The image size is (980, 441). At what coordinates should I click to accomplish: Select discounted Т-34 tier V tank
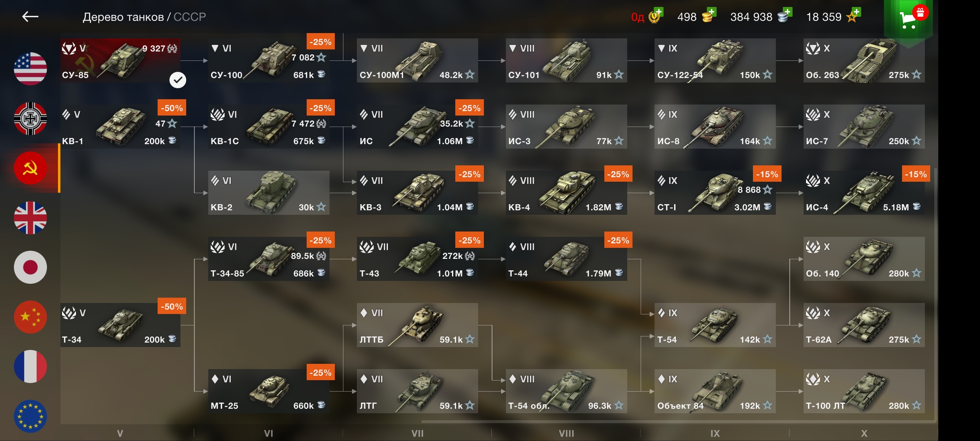[120, 325]
